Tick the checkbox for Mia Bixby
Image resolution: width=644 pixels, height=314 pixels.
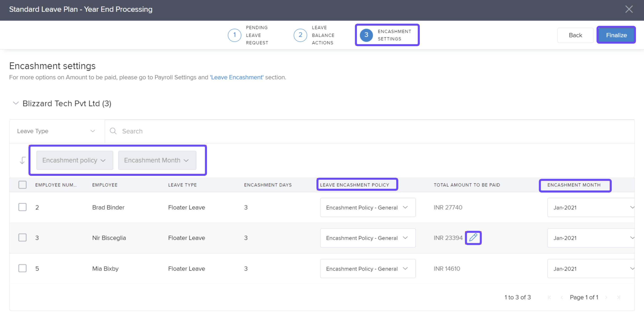[x=23, y=268]
